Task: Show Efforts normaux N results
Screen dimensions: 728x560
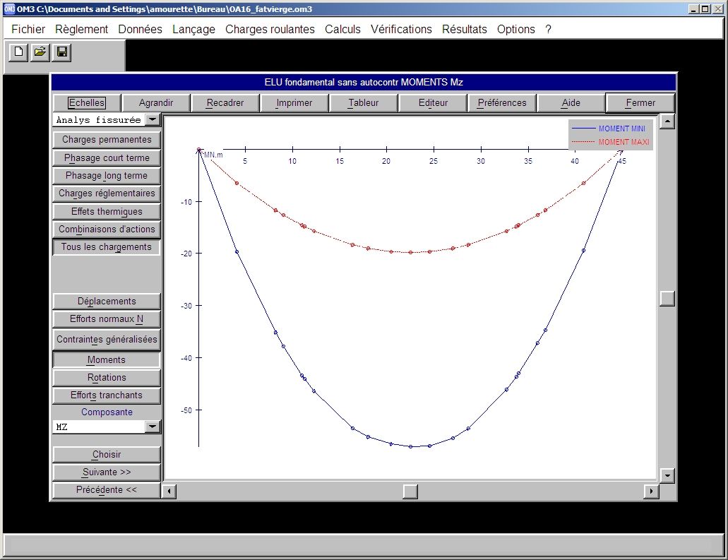Action: point(107,319)
